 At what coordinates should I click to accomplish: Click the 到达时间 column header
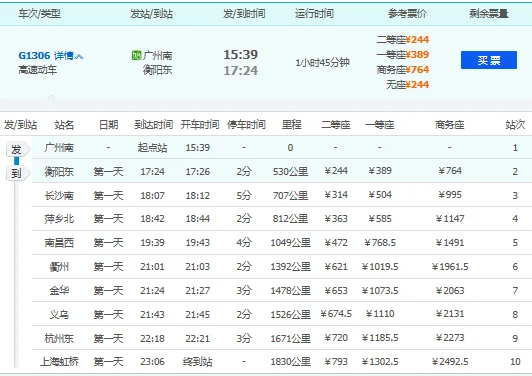pyautogui.click(x=154, y=125)
